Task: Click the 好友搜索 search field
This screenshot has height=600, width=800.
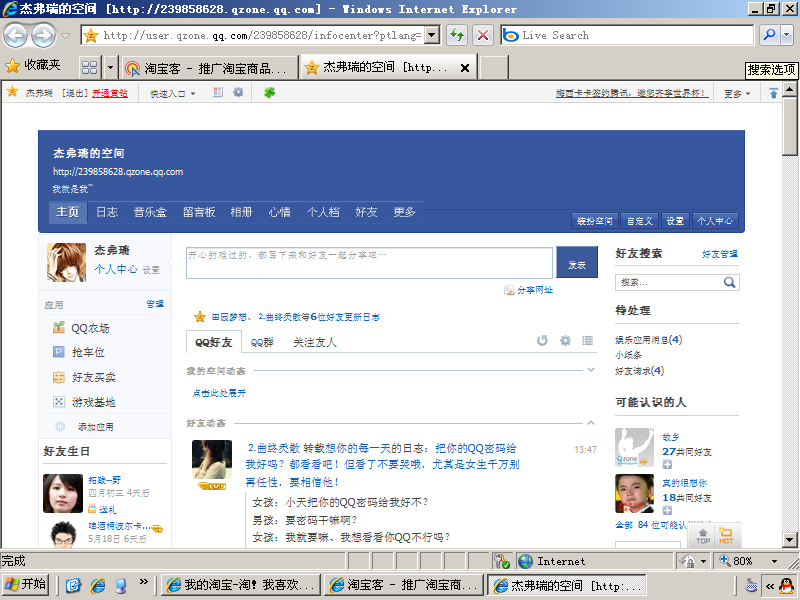Action: [x=670, y=282]
